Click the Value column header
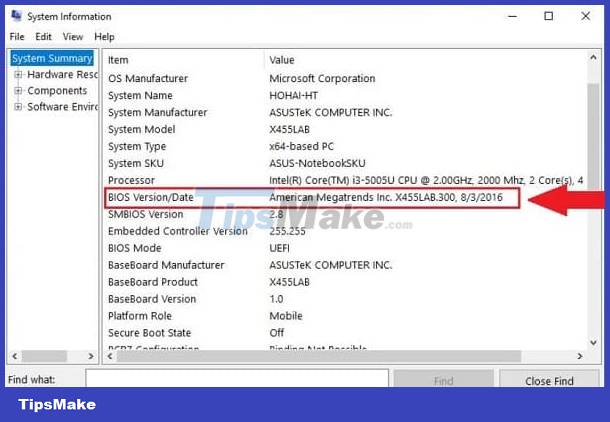Image resolution: width=610 pixels, height=422 pixels. pyautogui.click(x=282, y=60)
